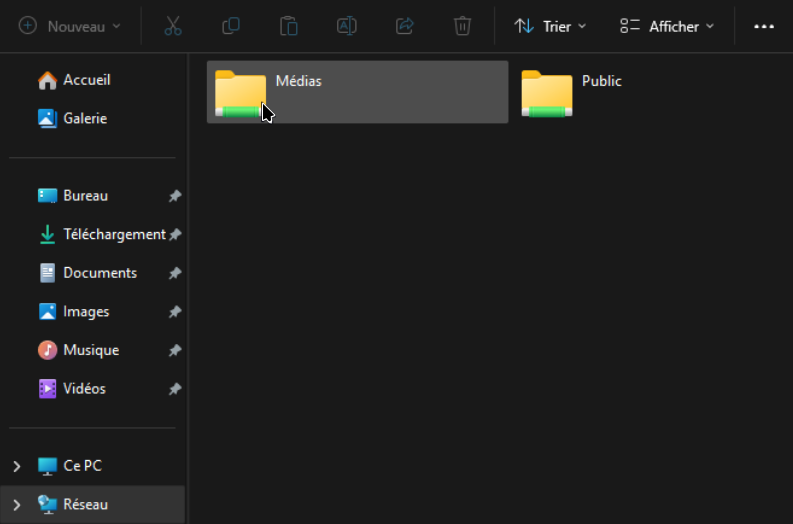Open the three-dot more options menu
The width and height of the screenshot is (793, 524).
pyautogui.click(x=764, y=26)
